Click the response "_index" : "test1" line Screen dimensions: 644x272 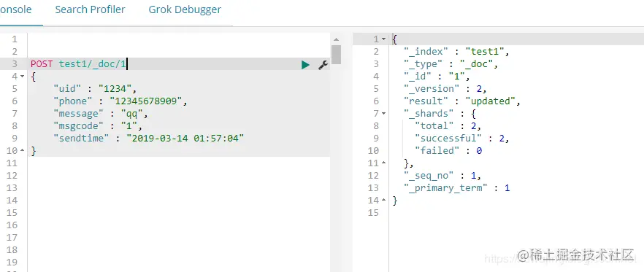tap(456, 52)
